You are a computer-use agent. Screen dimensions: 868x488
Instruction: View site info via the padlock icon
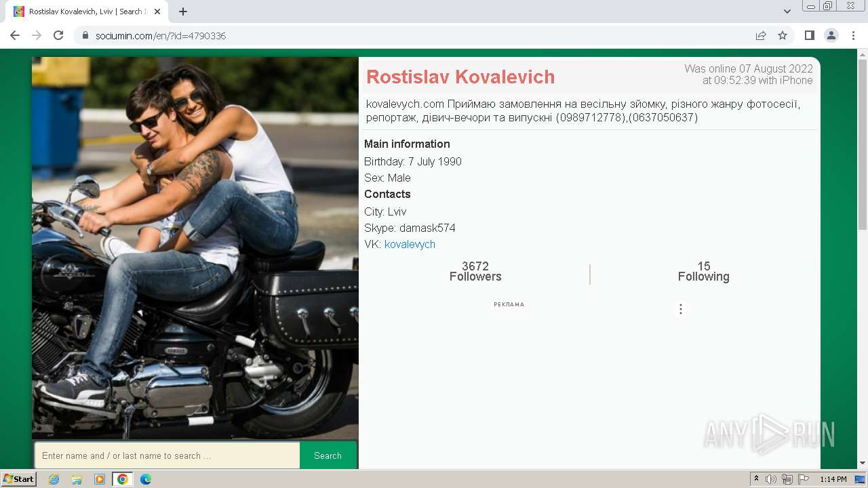click(85, 35)
